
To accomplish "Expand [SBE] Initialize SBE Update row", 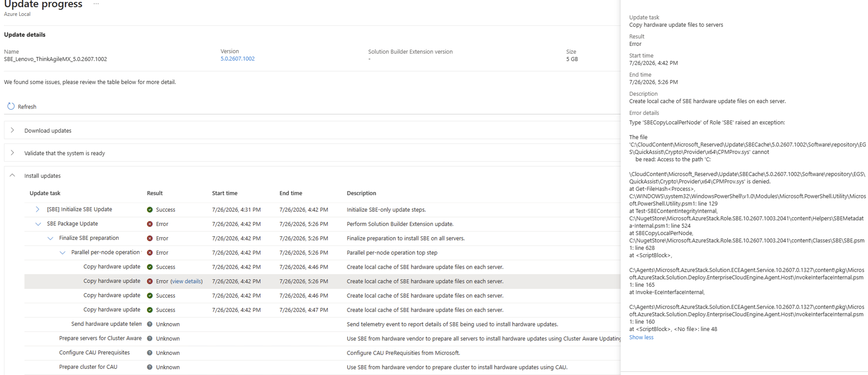I will [37, 209].
